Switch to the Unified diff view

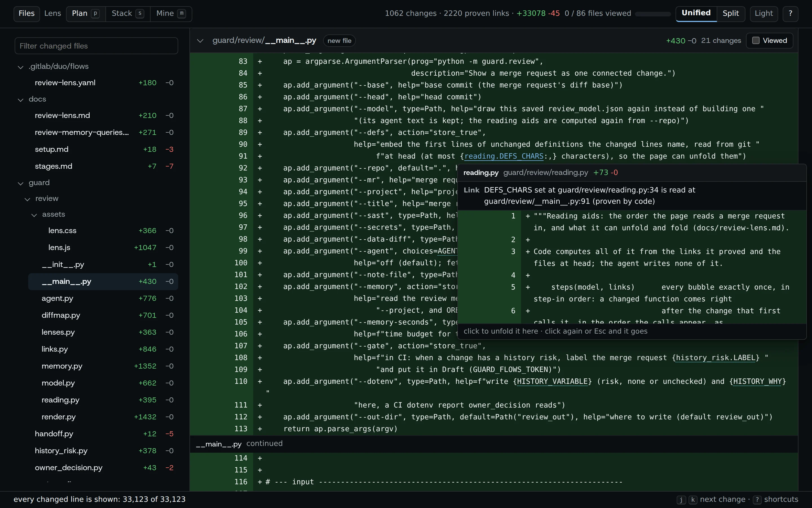[x=696, y=14]
